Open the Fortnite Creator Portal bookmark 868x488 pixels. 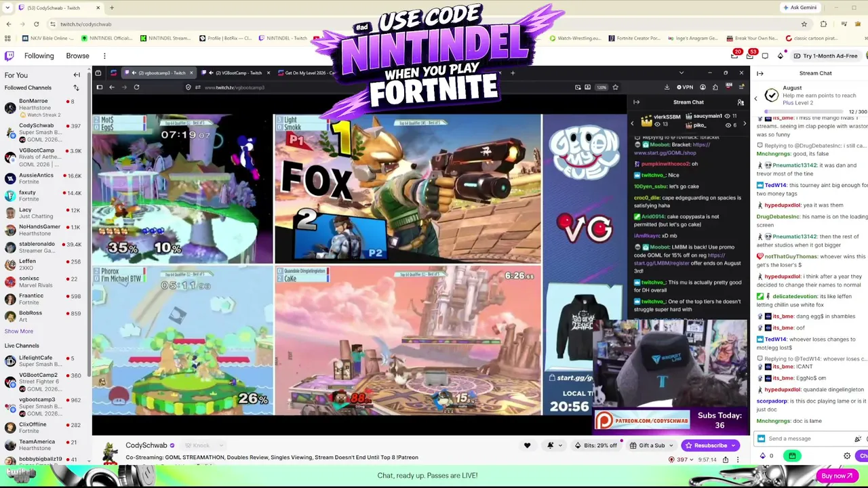pos(633,39)
